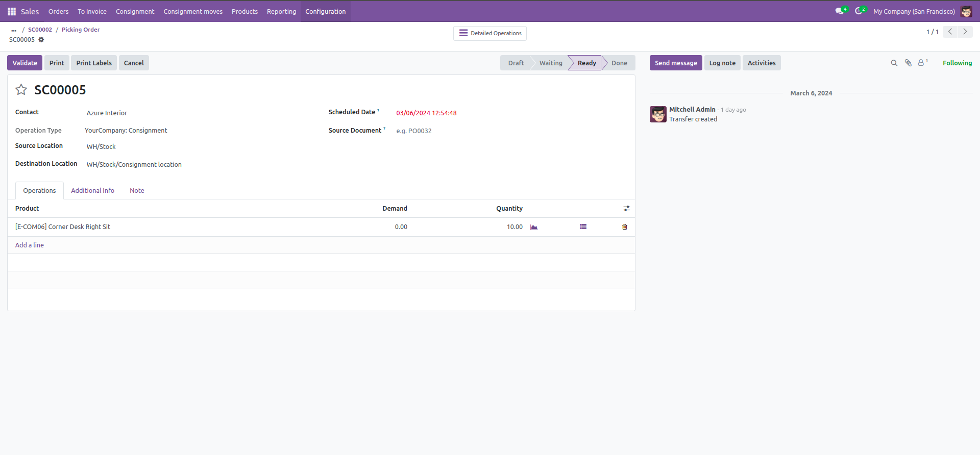The height and width of the screenshot is (455, 980).
Task: Expand the breadcrumb ellipsis
Action: 14,30
